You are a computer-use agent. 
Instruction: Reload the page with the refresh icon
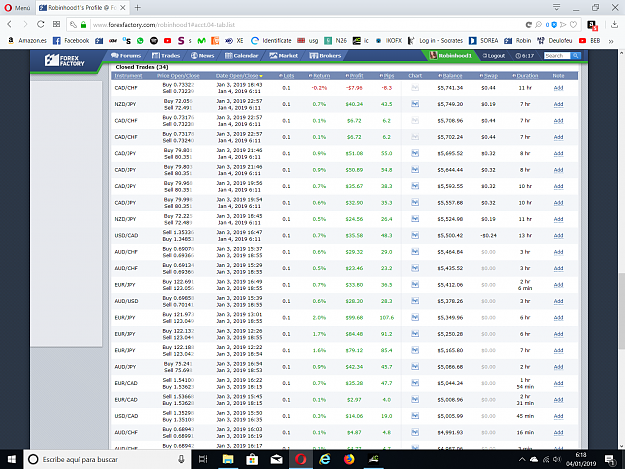click(40, 24)
